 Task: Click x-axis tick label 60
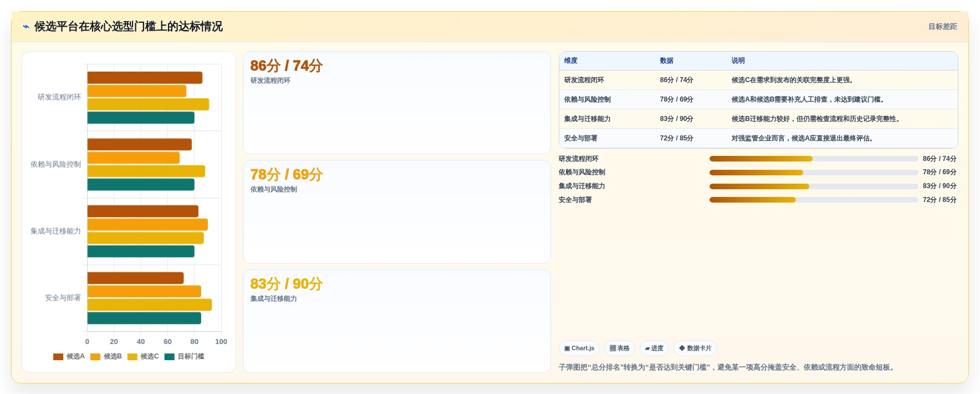[x=167, y=342]
